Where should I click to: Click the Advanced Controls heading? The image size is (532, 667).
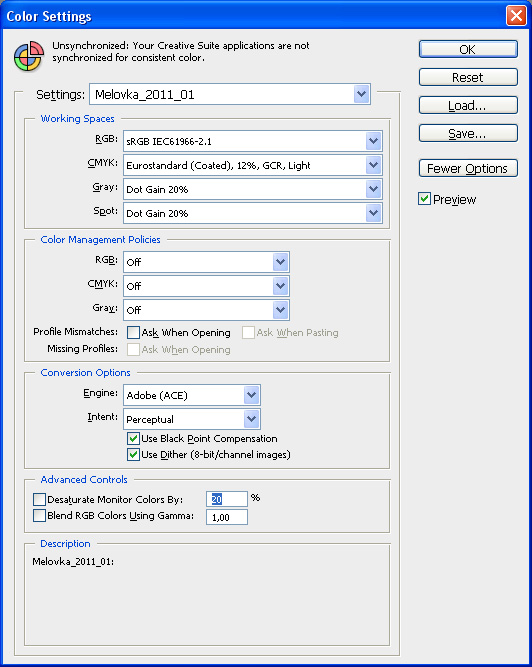coord(84,479)
